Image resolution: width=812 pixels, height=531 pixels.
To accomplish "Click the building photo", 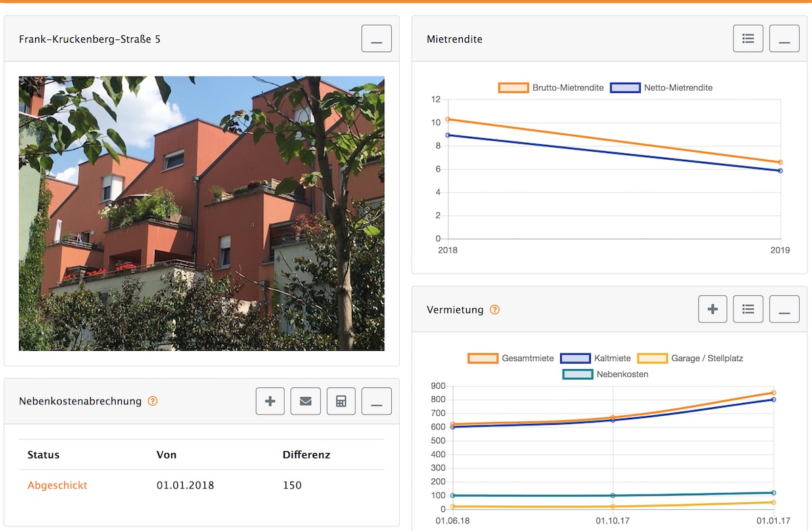I will [202, 213].
